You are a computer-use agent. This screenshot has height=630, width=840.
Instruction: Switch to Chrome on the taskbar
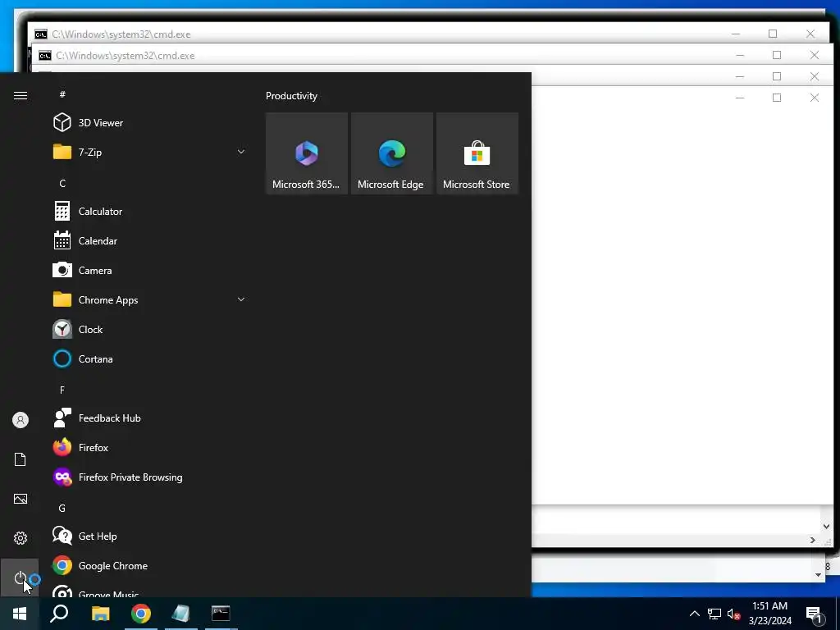(x=141, y=614)
